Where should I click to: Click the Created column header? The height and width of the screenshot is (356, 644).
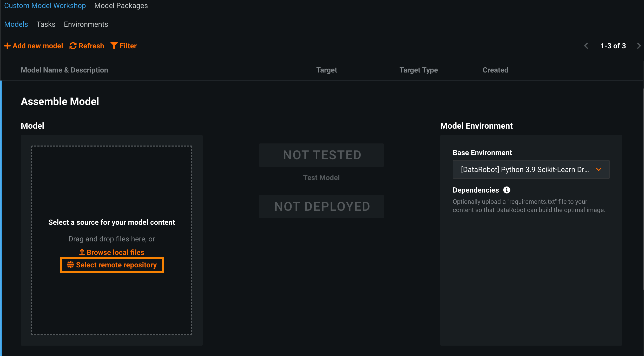tap(495, 70)
